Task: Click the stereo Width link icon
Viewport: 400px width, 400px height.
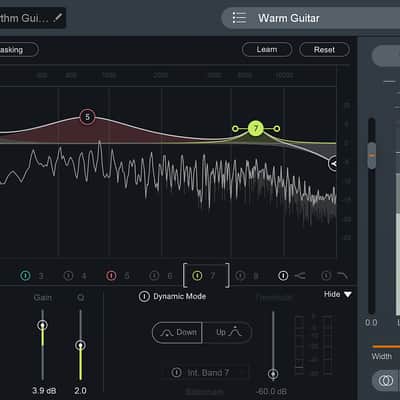Action: coord(386,380)
